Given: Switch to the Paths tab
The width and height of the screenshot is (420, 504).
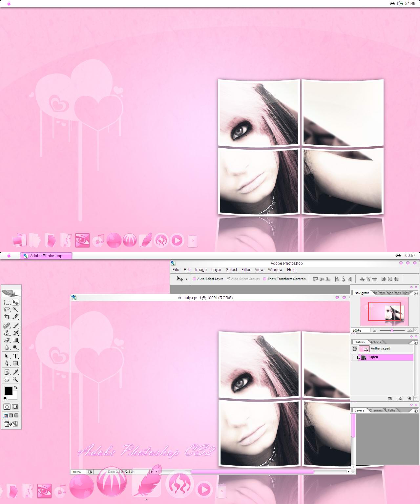Looking at the screenshot, I should click(391, 410).
